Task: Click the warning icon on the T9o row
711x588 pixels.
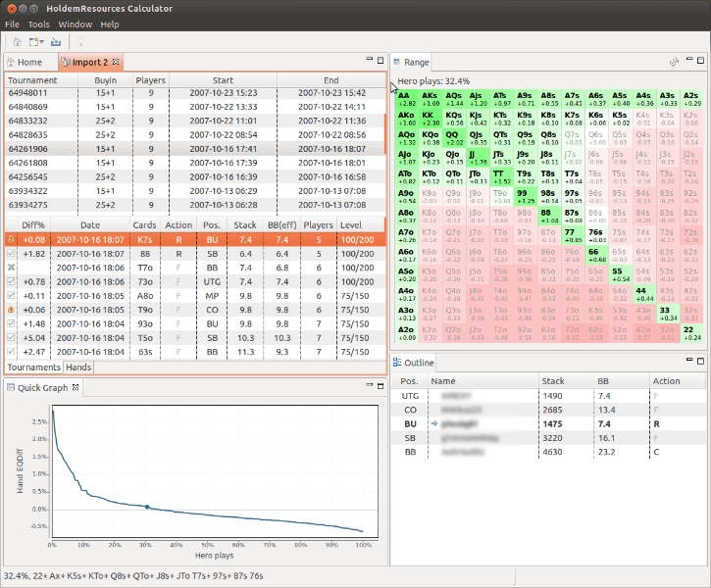Action: (x=12, y=310)
